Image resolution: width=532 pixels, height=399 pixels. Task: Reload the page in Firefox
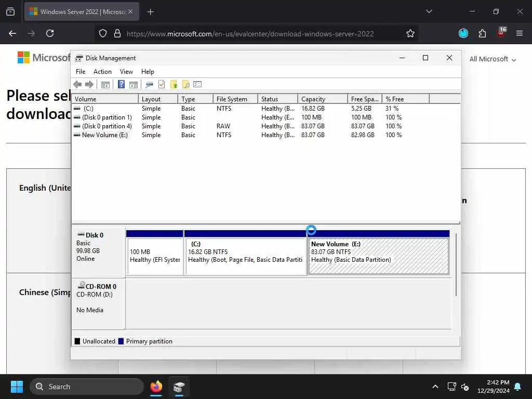(50, 33)
